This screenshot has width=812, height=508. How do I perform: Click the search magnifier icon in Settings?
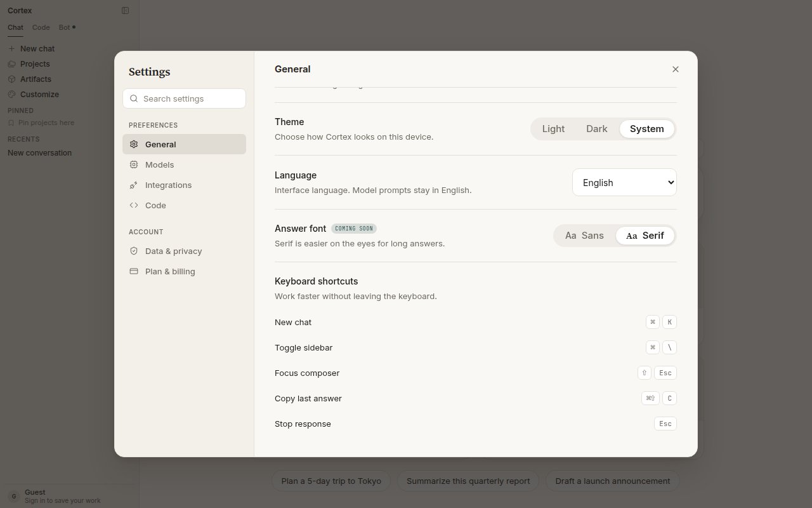coord(134,98)
